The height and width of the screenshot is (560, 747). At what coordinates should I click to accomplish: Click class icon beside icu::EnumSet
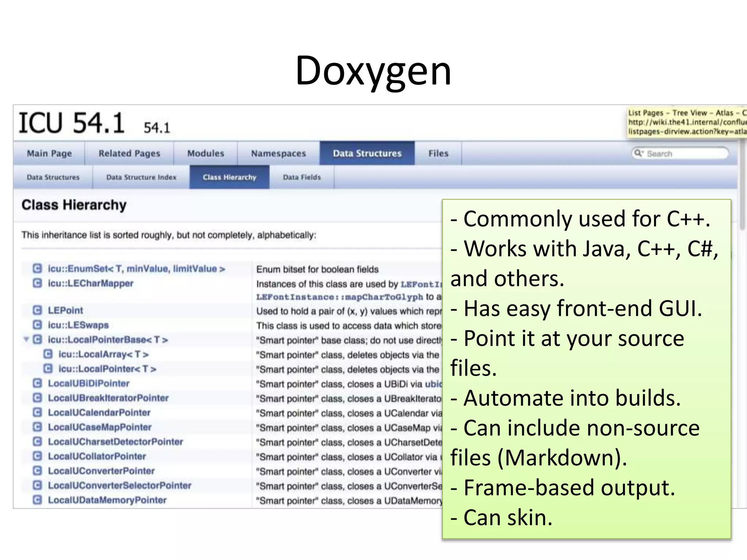pyautogui.click(x=37, y=269)
